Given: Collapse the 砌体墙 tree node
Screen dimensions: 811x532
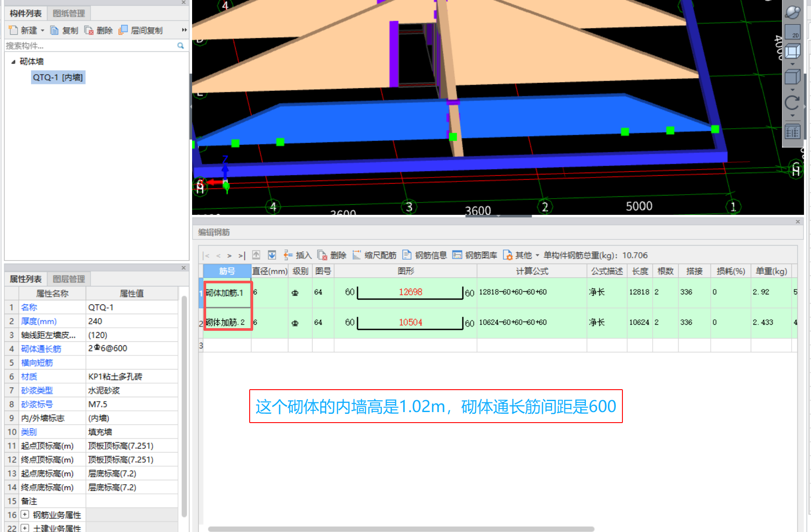Looking at the screenshot, I should (x=13, y=61).
